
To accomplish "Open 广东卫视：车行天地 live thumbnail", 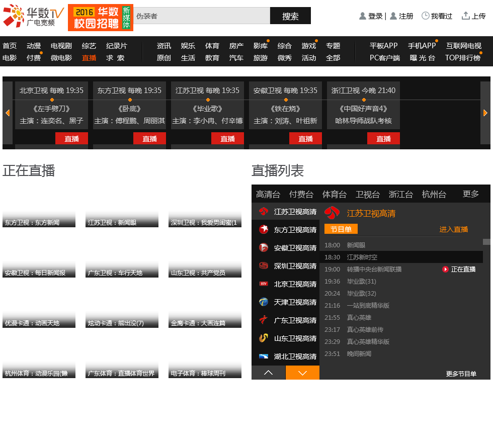I will 122,257.
